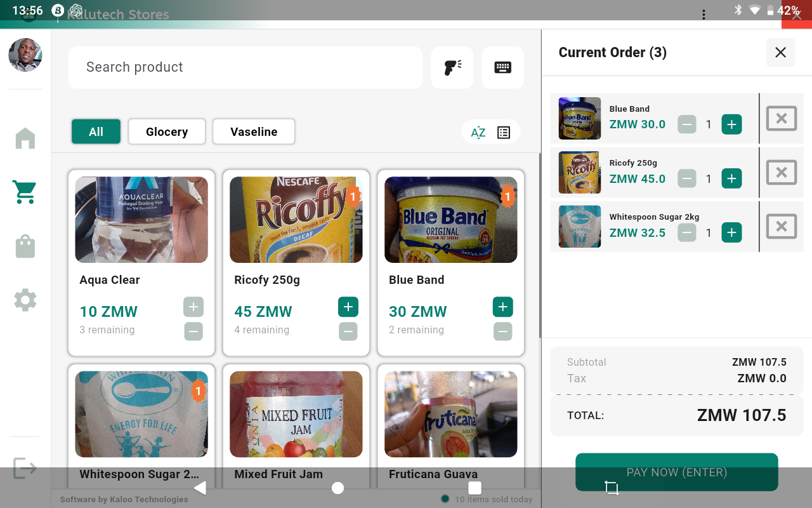This screenshot has height=508, width=812.
Task: Click the Android home navigation button
Action: [337, 488]
